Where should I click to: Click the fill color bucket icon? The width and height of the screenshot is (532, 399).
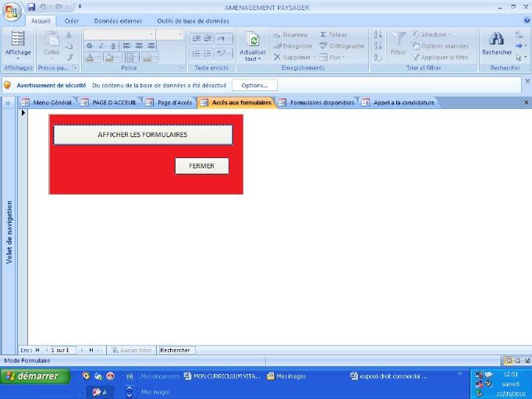(x=109, y=58)
